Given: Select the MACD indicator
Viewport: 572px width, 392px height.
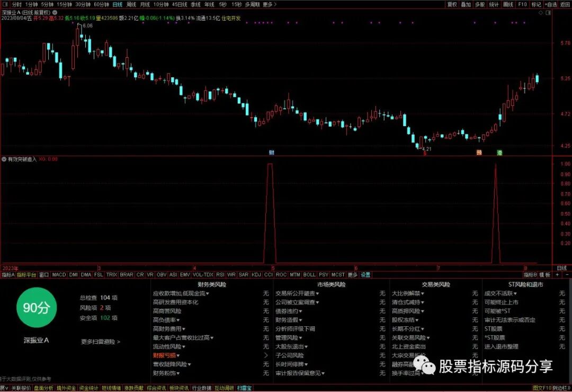Looking at the screenshot, I should pyautogui.click(x=59, y=275).
